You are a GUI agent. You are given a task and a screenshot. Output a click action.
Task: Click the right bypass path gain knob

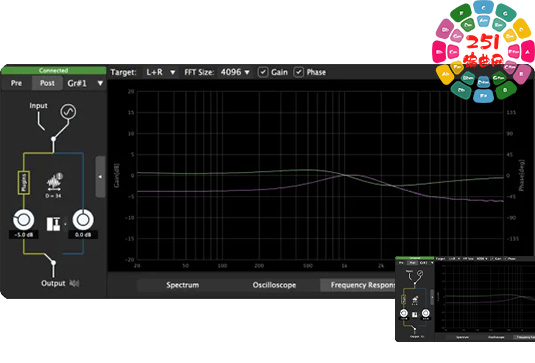[x=83, y=220]
